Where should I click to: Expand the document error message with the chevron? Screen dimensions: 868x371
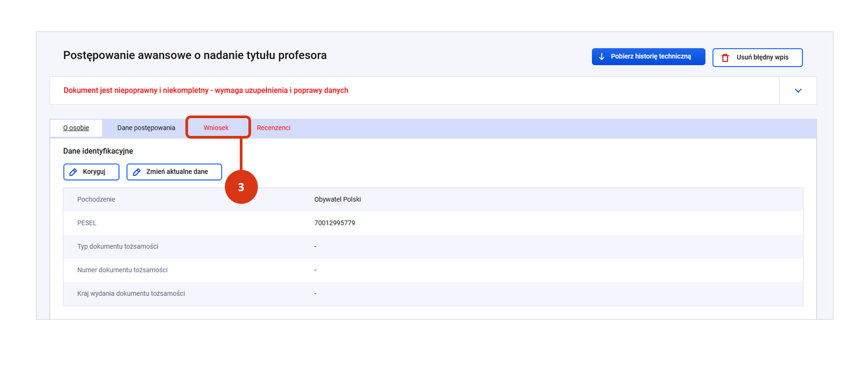(798, 91)
